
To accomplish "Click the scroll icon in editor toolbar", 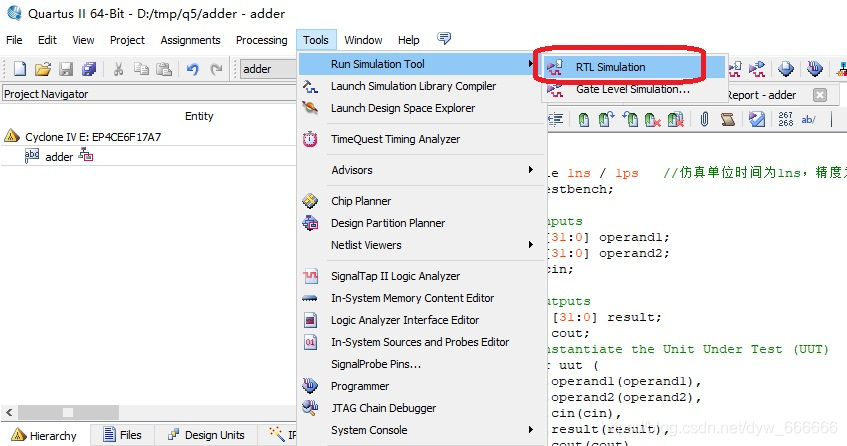I will 728,119.
